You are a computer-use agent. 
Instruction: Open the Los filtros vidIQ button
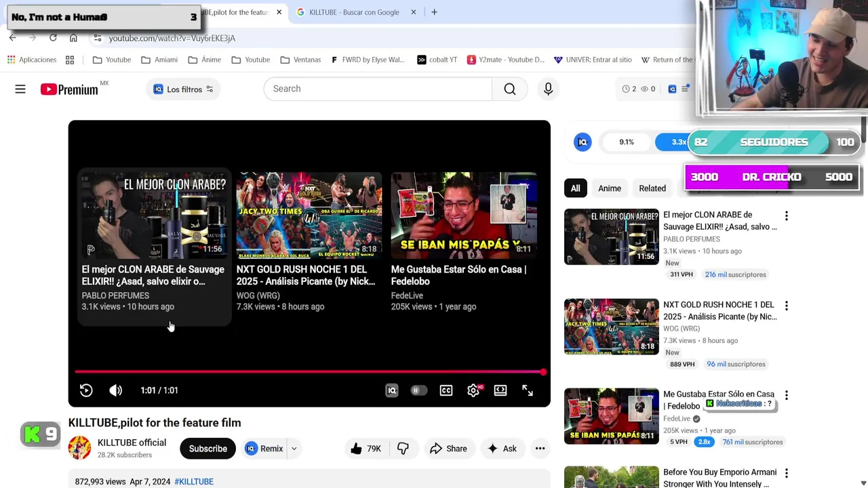183,89
